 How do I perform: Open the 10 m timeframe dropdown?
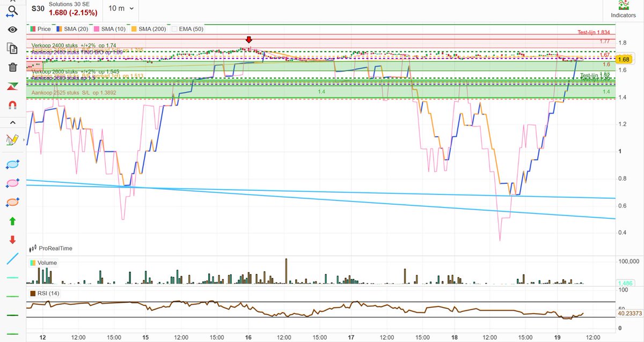pyautogui.click(x=121, y=9)
